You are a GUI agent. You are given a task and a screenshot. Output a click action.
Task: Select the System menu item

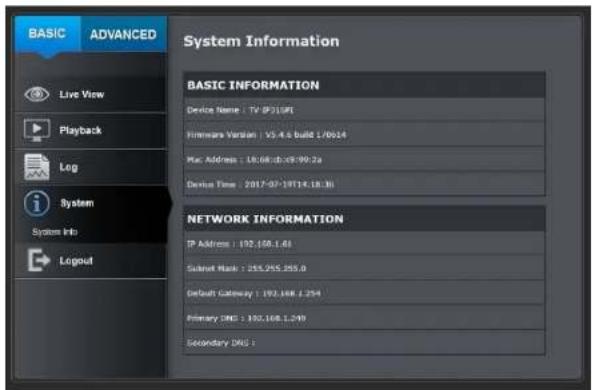point(91,203)
